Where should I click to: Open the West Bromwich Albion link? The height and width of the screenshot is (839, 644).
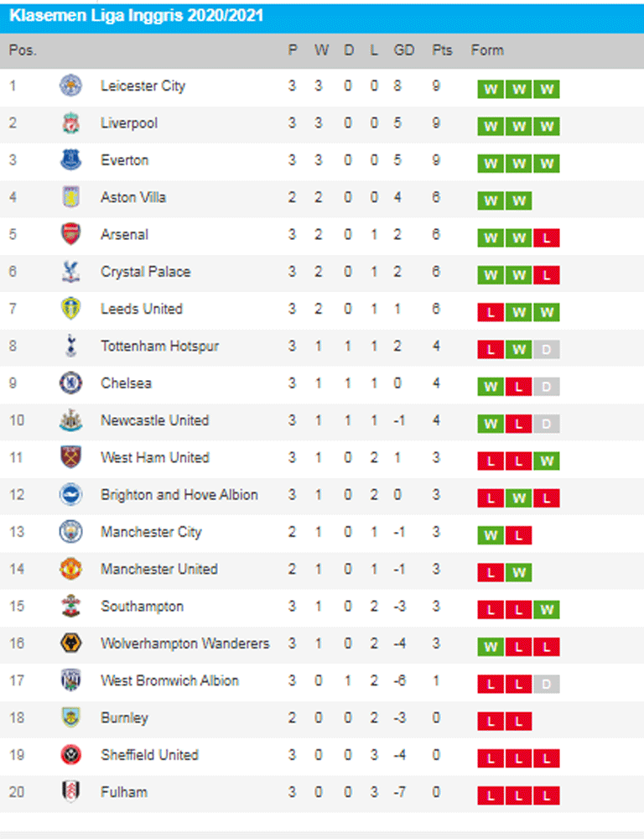coord(169,681)
